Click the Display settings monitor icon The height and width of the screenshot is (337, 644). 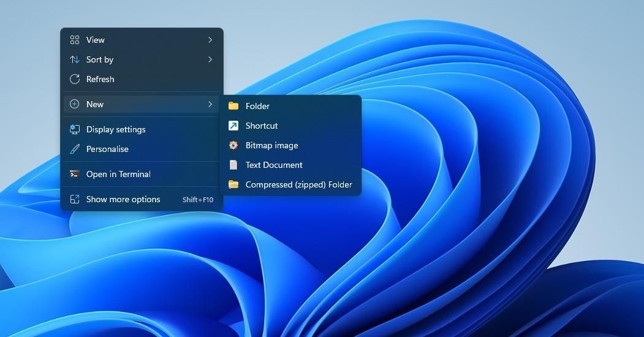pyautogui.click(x=74, y=129)
